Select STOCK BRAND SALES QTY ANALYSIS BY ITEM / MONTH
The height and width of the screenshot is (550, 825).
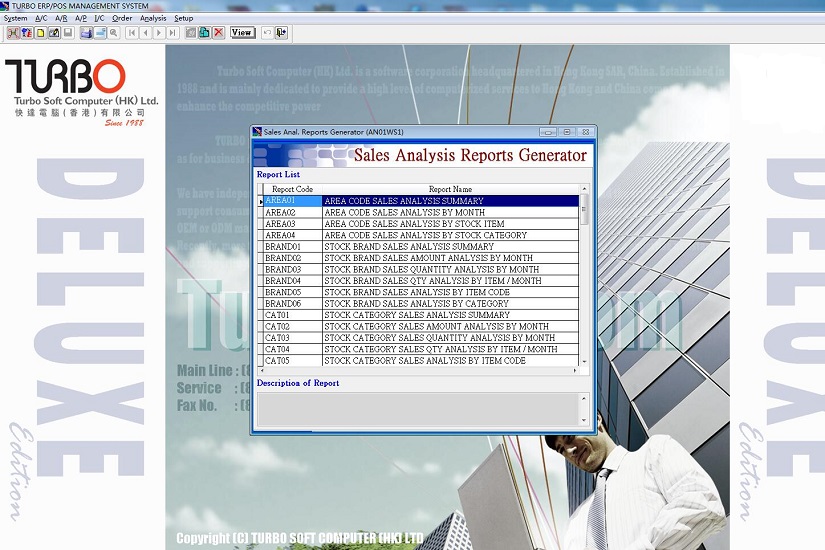(450, 281)
